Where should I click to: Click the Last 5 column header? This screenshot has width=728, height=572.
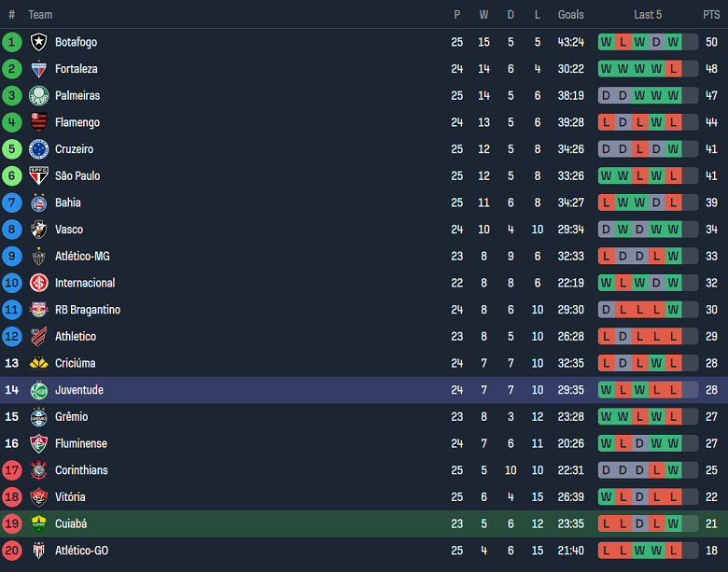click(648, 15)
